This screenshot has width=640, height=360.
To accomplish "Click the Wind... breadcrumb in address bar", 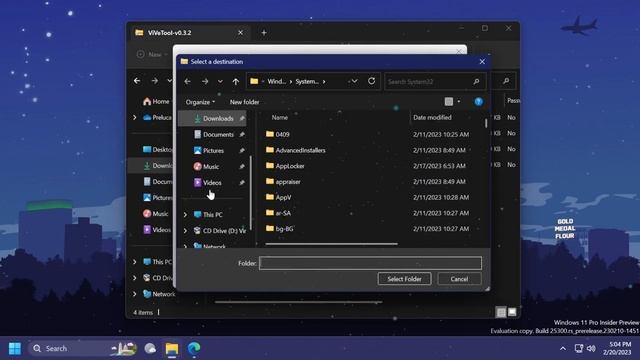I will point(277,81).
